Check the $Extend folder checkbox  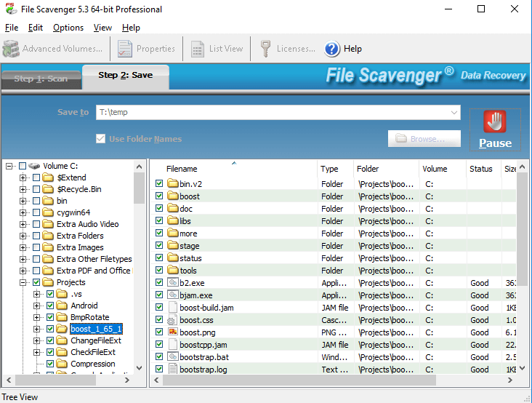tap(36, 177)
